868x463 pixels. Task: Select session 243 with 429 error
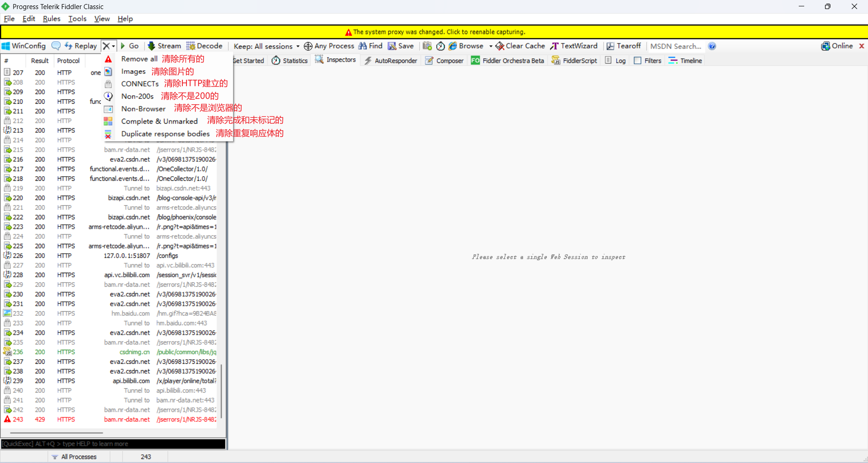(110, 420)
